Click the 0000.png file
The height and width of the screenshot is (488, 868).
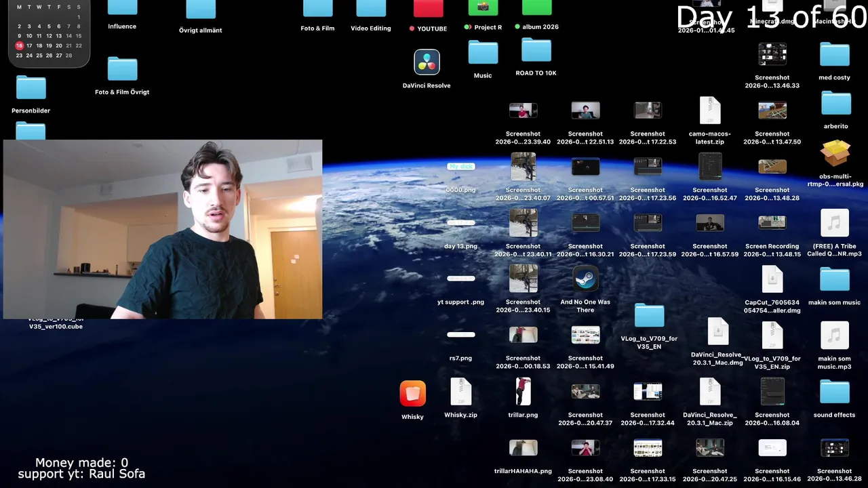(x=461, y=167)
